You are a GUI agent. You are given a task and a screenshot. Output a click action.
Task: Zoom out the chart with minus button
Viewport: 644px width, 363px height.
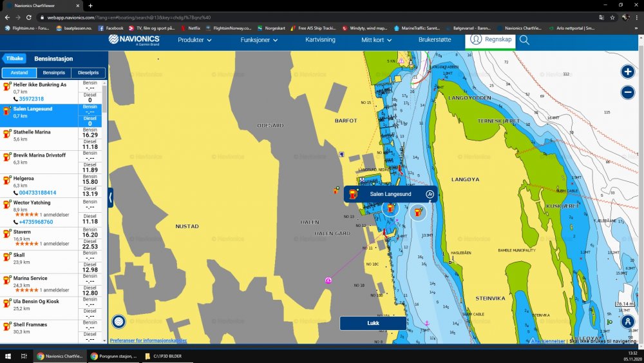tap(627, 92)
